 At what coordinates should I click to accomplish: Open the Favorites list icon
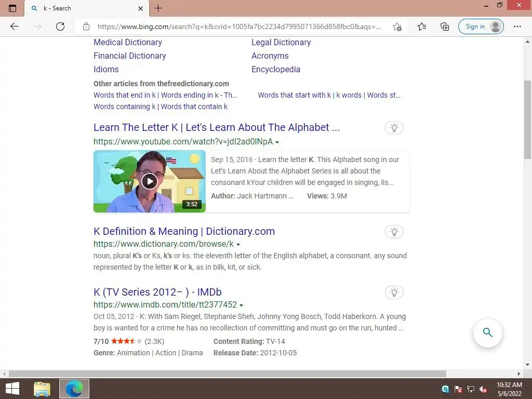tap(422, 26)
